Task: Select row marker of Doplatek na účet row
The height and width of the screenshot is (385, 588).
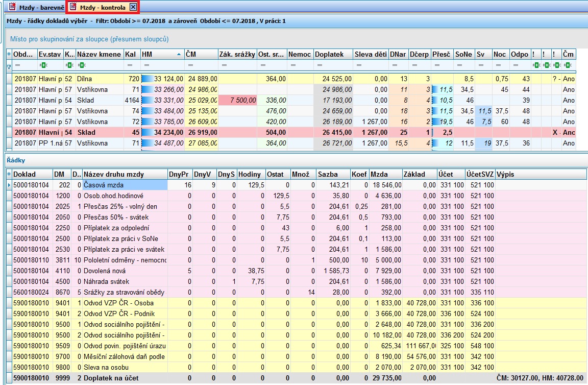Action: 9,378
